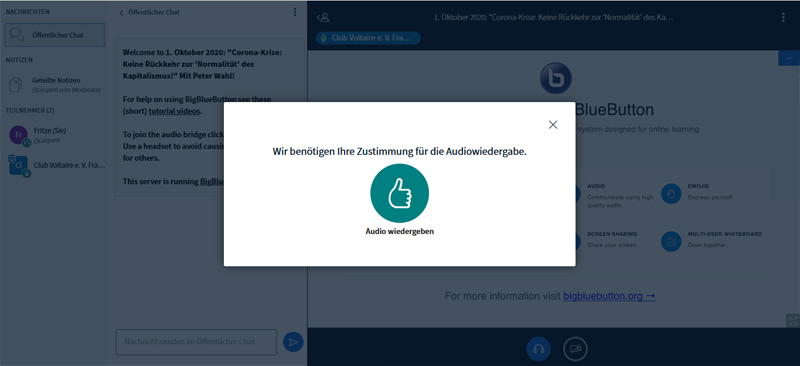Image resolution: width=800 pixels, height=366 pixels.
Task: Collapse the Öffentlicher Chat panel
Action: coord(149,12)
